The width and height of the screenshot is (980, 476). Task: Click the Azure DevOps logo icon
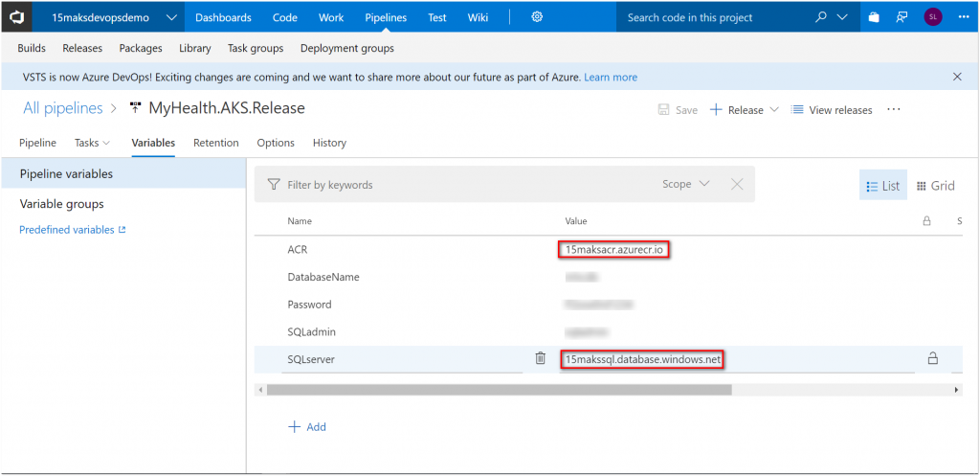click(16, 17)
